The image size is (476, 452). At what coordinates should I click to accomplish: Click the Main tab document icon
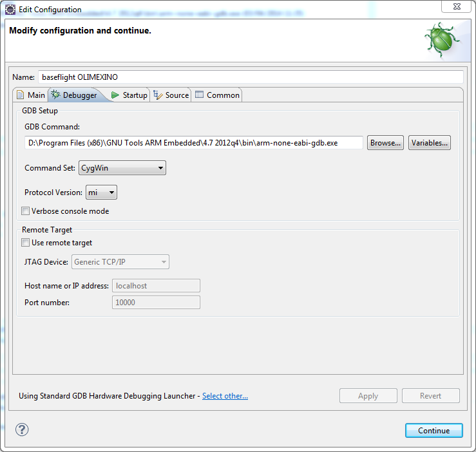tap(20, 95)
